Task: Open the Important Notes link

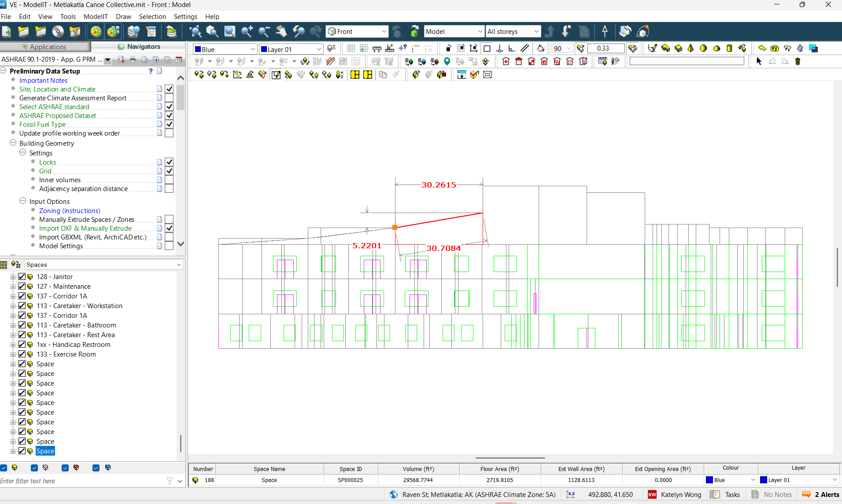Action: click(x=43, y=80)
